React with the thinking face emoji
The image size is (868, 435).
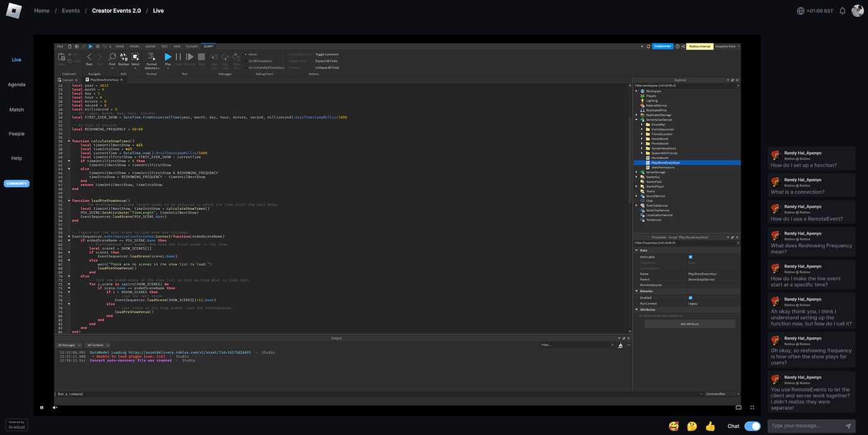692,426
